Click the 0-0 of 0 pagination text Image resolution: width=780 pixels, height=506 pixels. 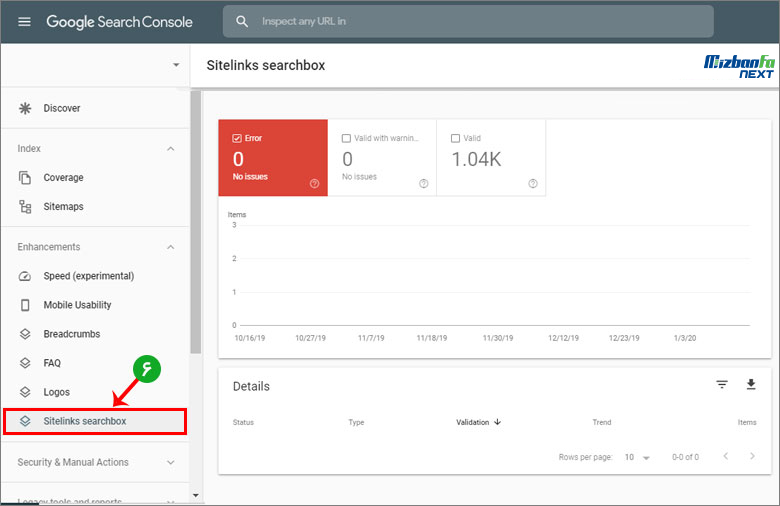coord(685,457)
